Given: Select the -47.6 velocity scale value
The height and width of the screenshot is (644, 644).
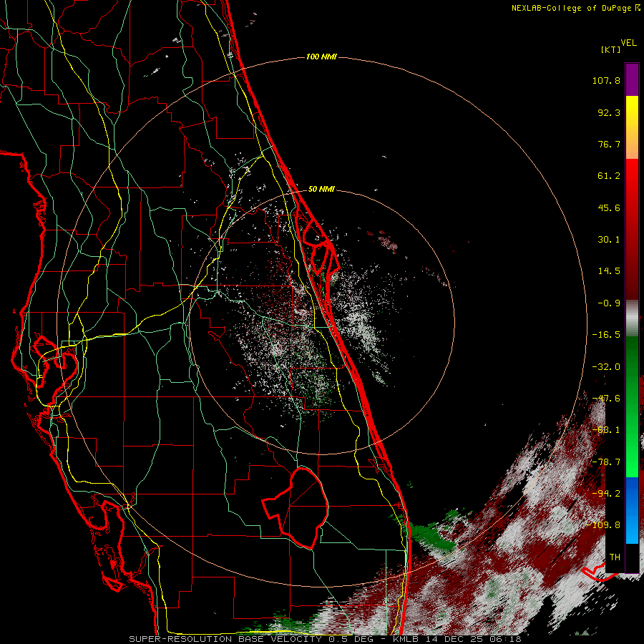Looking at the screenshot, I should [606, 399].
